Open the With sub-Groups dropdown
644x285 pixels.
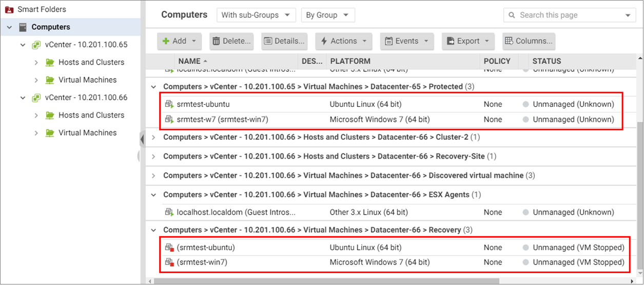click(x=256, y=15)
